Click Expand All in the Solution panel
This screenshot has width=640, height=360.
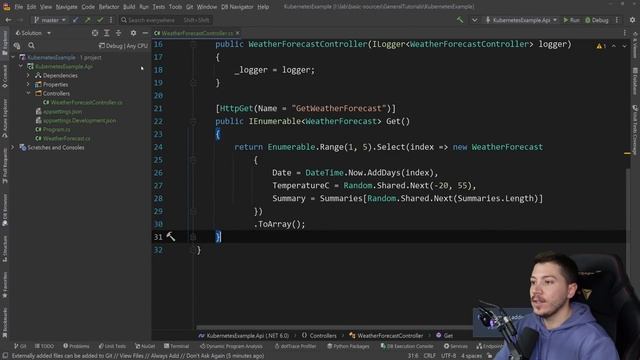107,33
